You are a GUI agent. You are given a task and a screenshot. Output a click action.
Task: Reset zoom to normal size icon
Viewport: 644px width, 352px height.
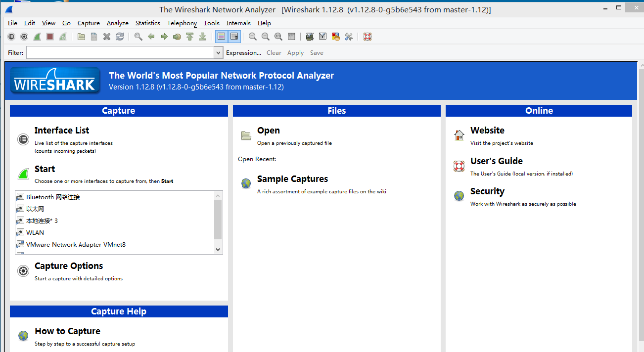(x=278, y=37)
